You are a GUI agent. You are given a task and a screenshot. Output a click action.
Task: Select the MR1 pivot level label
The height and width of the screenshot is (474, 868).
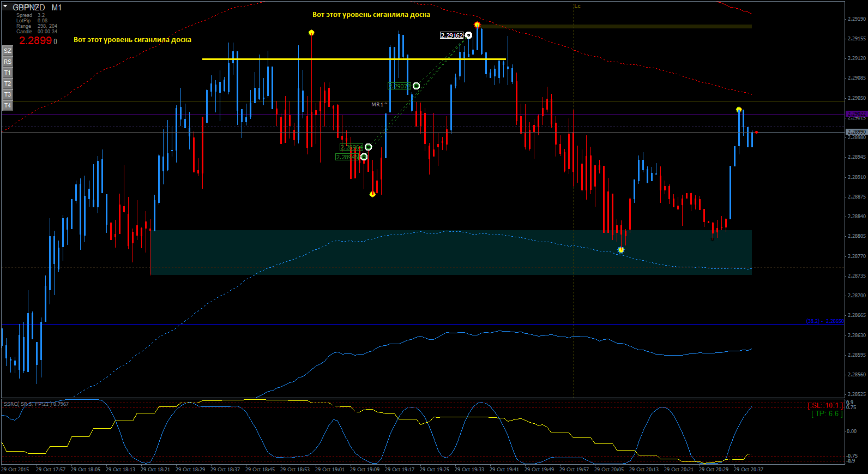tap(379, 104)
